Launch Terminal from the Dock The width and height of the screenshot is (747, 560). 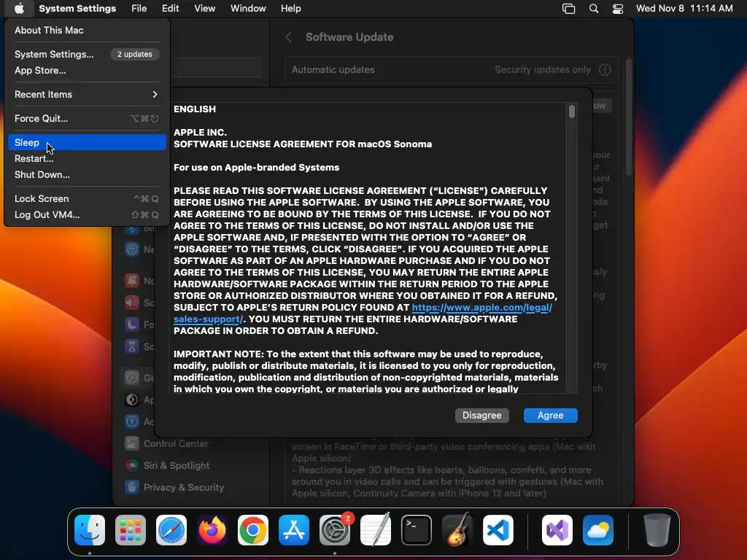point(417,530)
